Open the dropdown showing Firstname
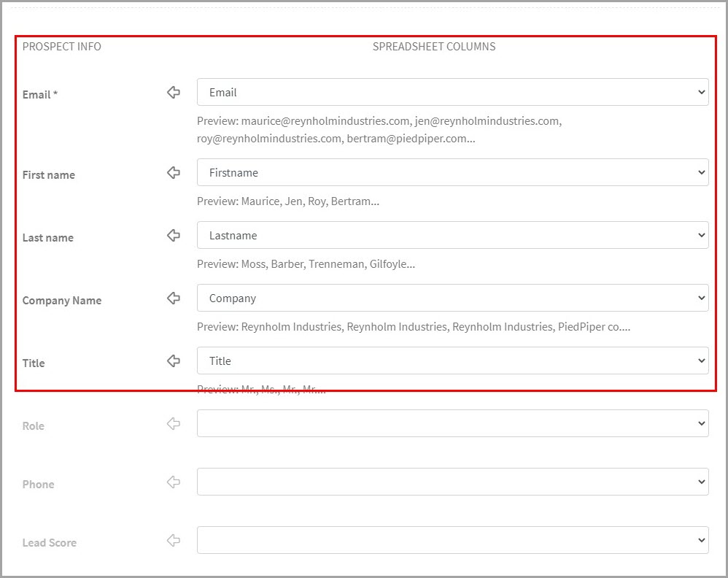Viewport: 728px width, 578px height. tap(452, 173)
